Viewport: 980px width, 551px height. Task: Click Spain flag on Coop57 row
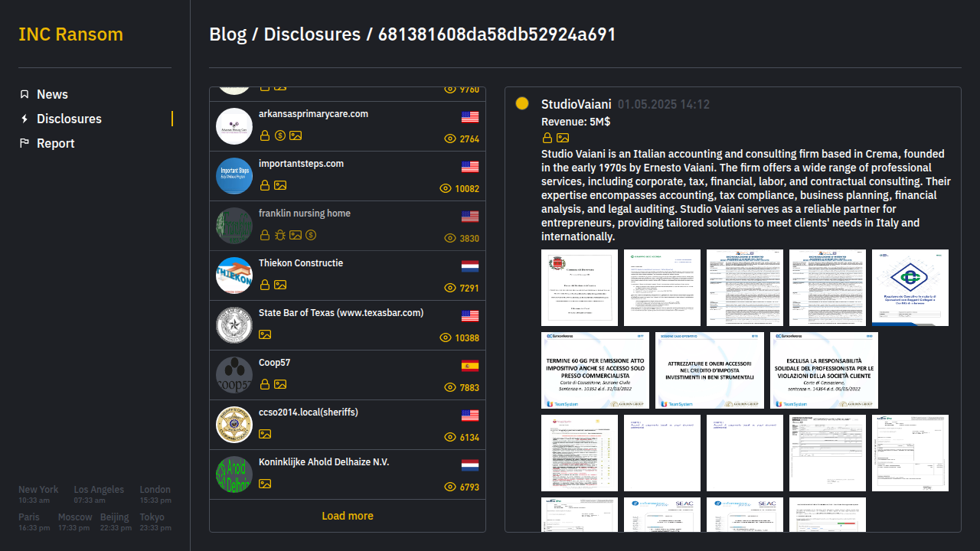click(x=470, y=366)
